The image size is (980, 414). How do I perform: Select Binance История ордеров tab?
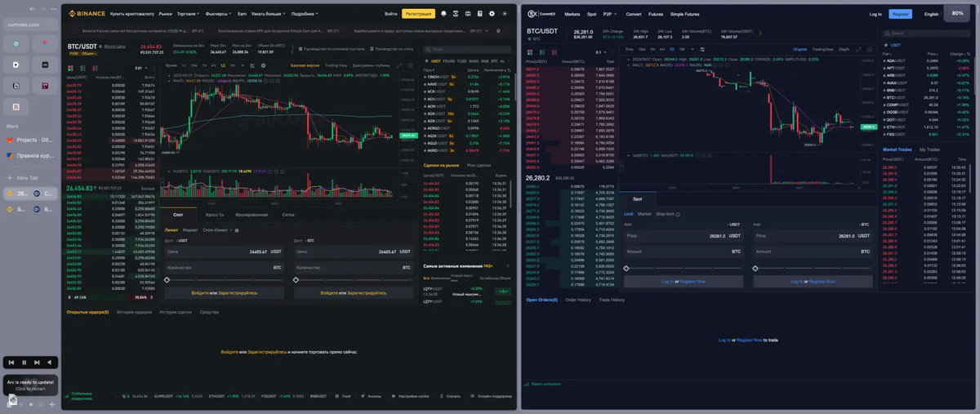134,312
